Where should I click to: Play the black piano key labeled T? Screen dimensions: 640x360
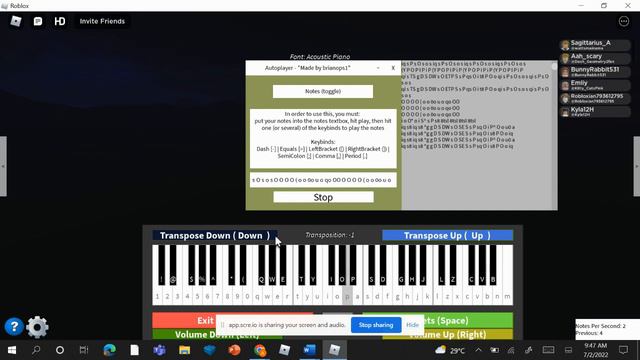[302, 264]
